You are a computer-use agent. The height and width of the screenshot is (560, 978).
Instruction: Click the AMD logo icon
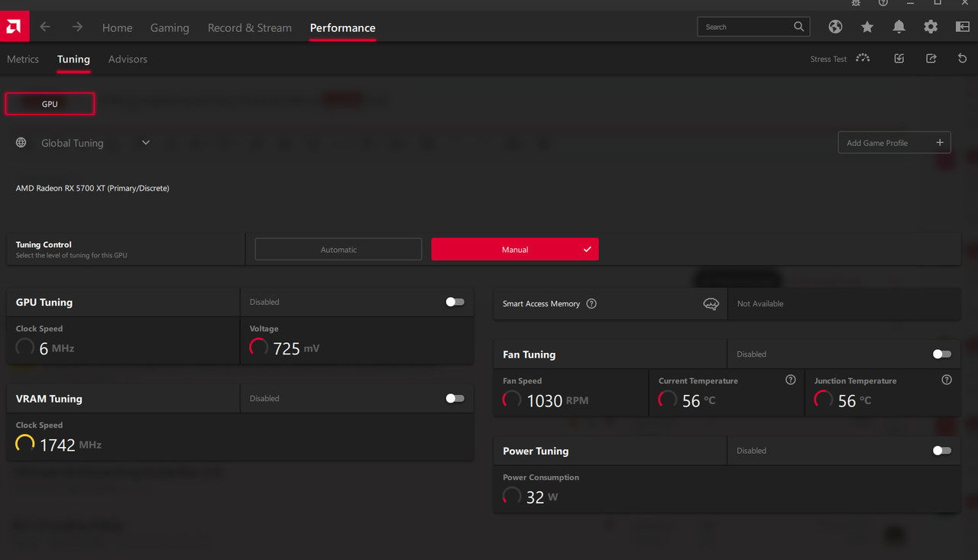(14, 27)
